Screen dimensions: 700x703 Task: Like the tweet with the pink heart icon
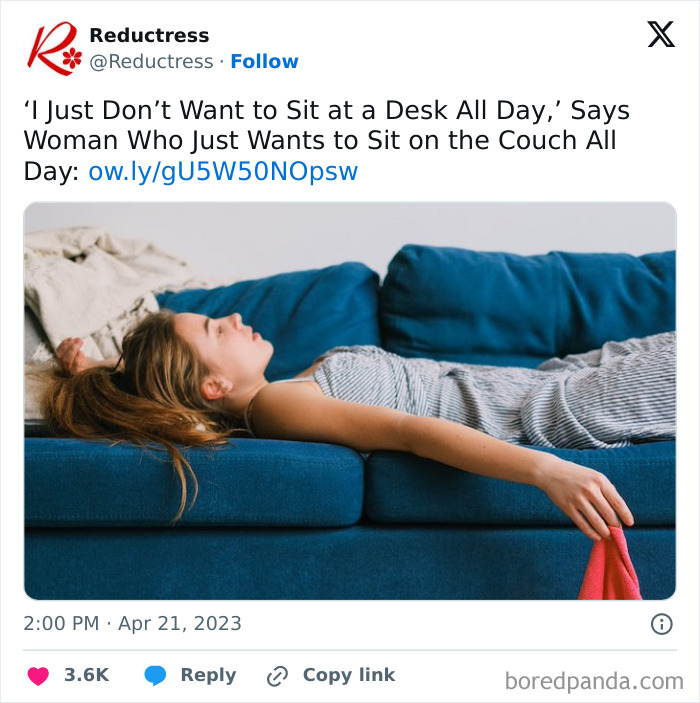click(x=38, y=676)
